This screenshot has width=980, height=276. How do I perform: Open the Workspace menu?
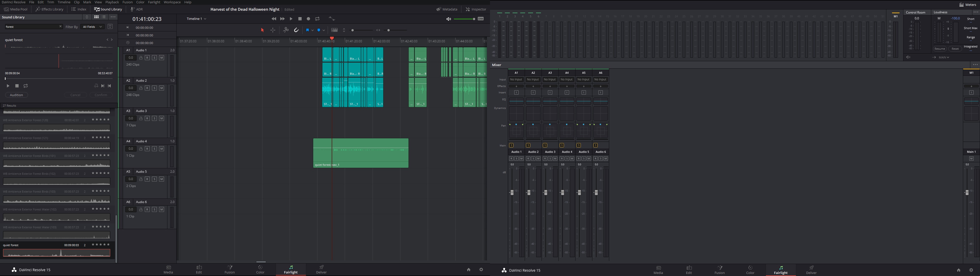(x=172, y=2)
